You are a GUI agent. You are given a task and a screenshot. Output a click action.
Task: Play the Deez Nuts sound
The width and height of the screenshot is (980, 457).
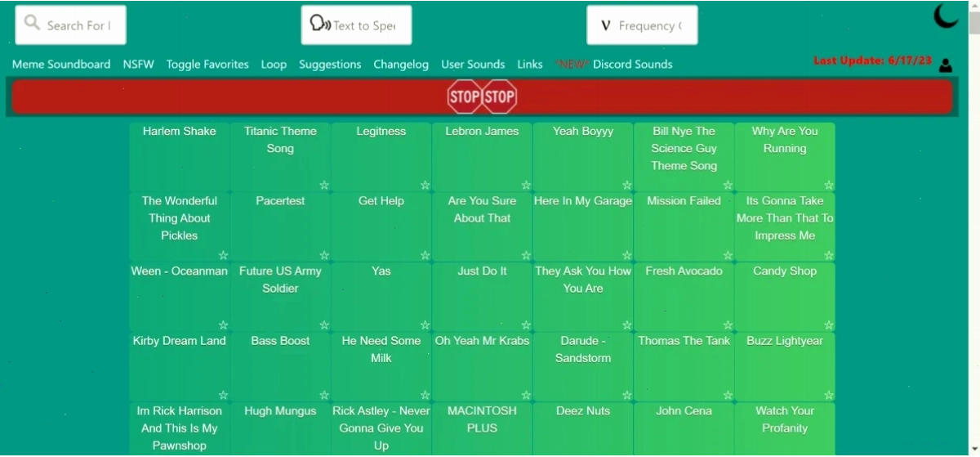pos(583,429)
